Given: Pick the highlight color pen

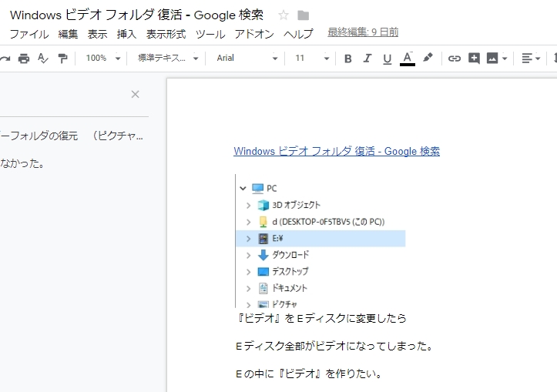Looking at the screenshot, I should click(x=428, y=59).
